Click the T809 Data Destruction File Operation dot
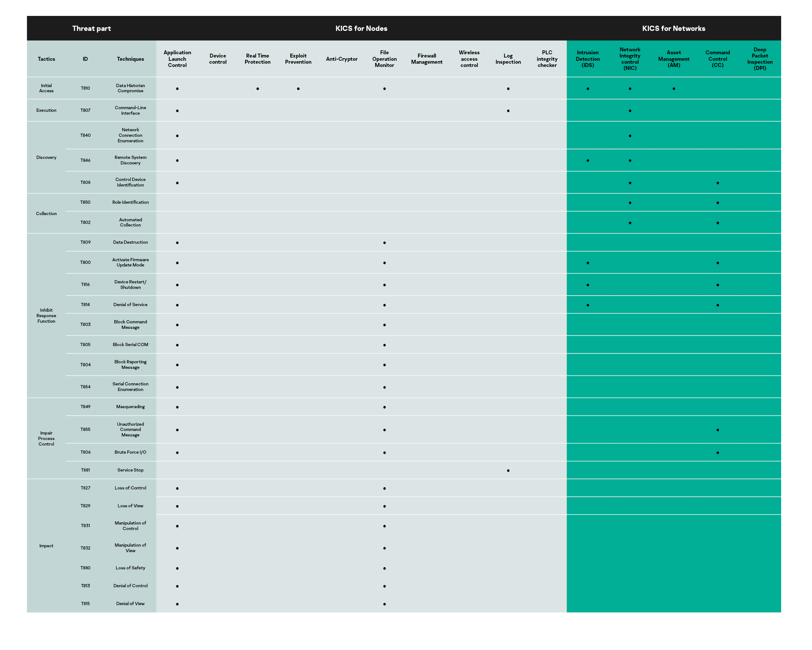The width and height of the screenshot is (812, 650). (384, 243)
